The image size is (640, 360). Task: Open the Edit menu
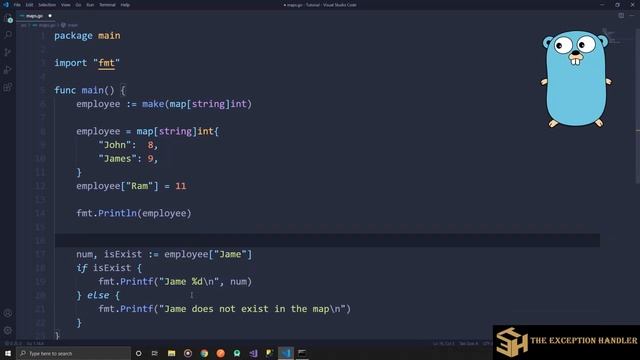tap(29, 5)
